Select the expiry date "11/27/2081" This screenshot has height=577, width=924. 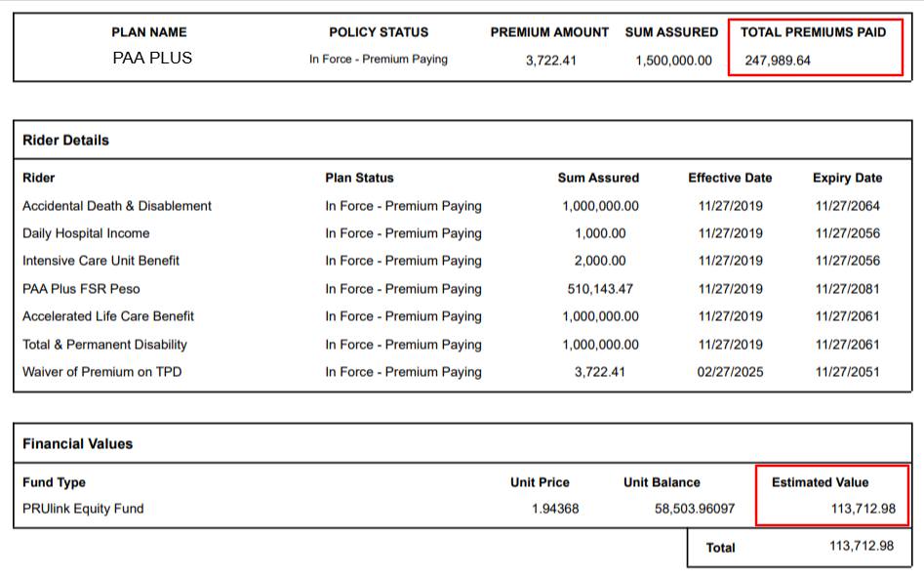[x=847, y=289]
